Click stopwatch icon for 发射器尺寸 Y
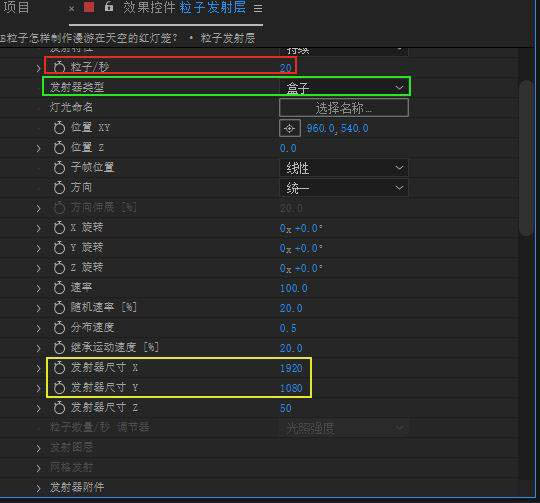Image resolution: width=540 pixels, height=503 pixels. coord(59,388)
